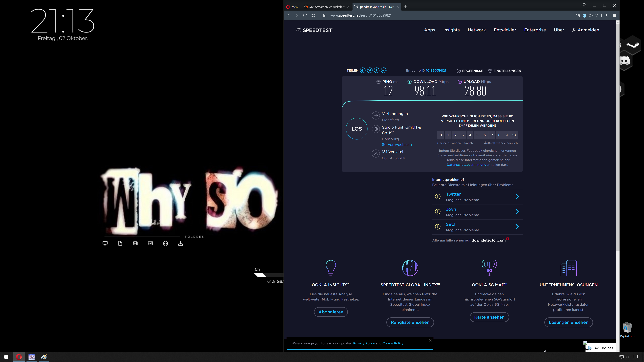
Task: Click the reload page icon
Action: 305,15
